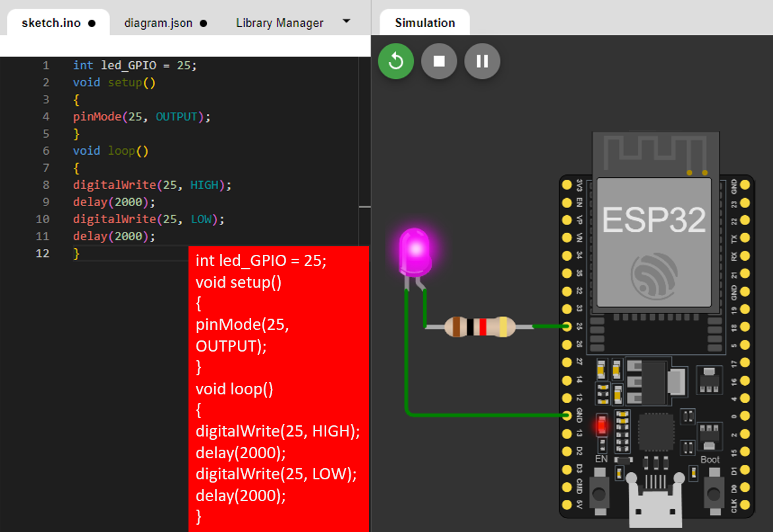Select the Simulation tab
The image size is (773, 532).
(x=424, y=22)
